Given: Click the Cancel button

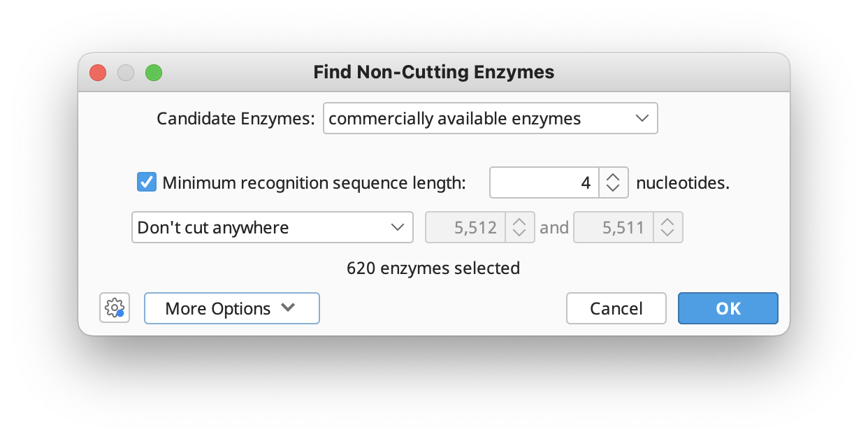Looking at the screenshot, I should [616, 308].
